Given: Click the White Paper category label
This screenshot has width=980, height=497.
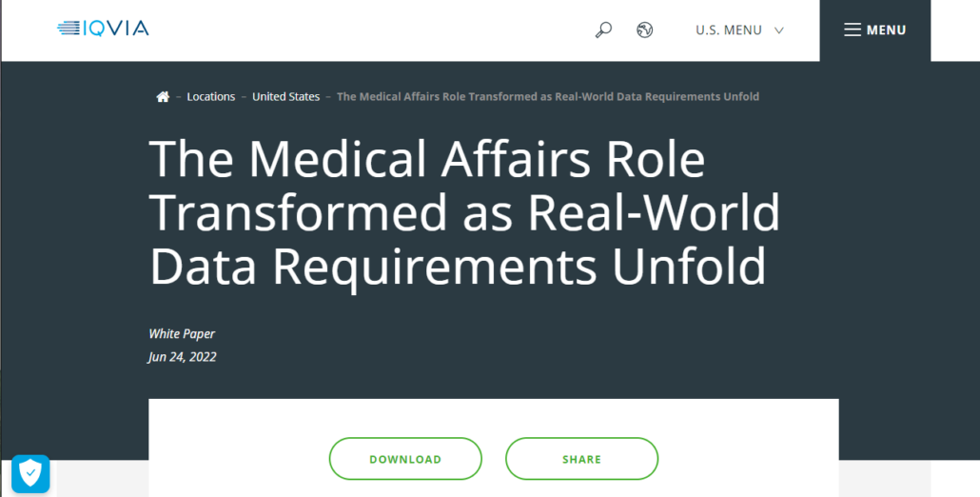Looking at the screenshot, I should coord(182,334).
